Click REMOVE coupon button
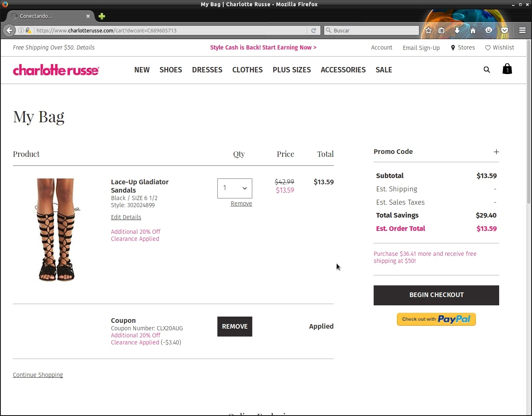 coord(235,327)
